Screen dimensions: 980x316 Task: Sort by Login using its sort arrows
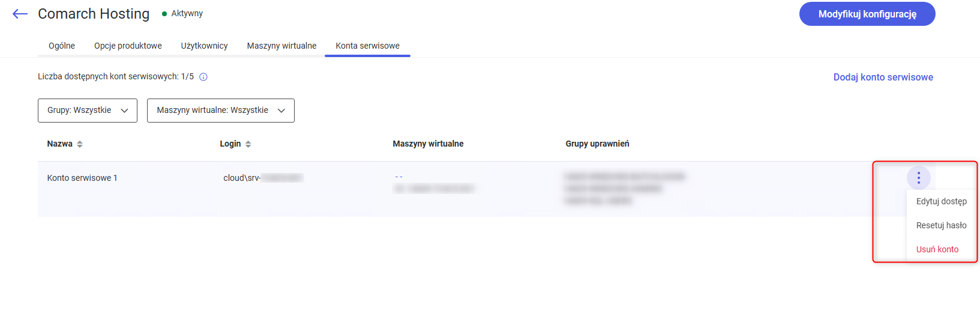point(248,144)
